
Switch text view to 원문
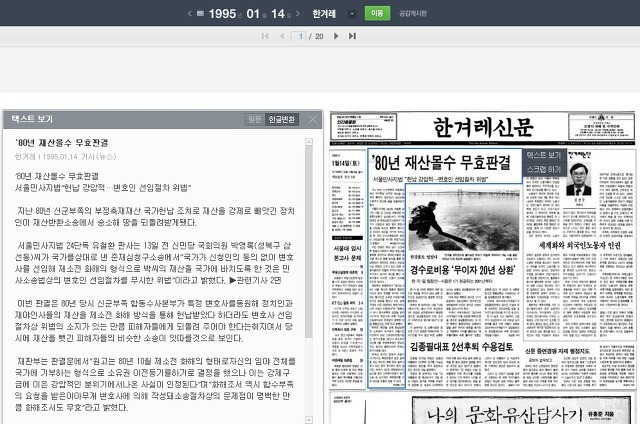pyautogui.click(x=255, y=119)
